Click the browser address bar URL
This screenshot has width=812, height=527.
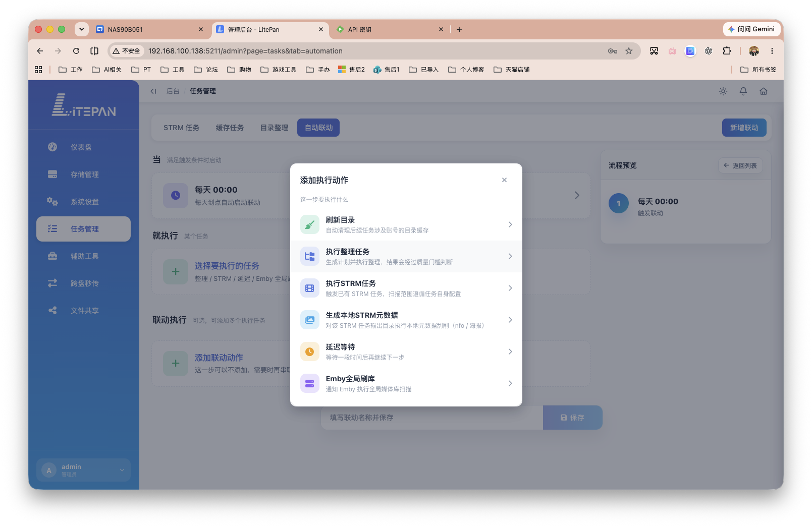(x=245, y=51)
